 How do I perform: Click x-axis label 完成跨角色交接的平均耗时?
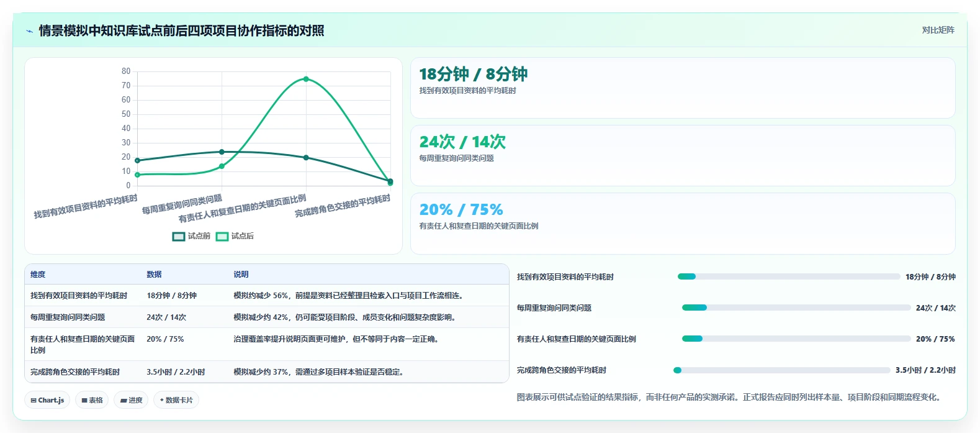point(343,206)
